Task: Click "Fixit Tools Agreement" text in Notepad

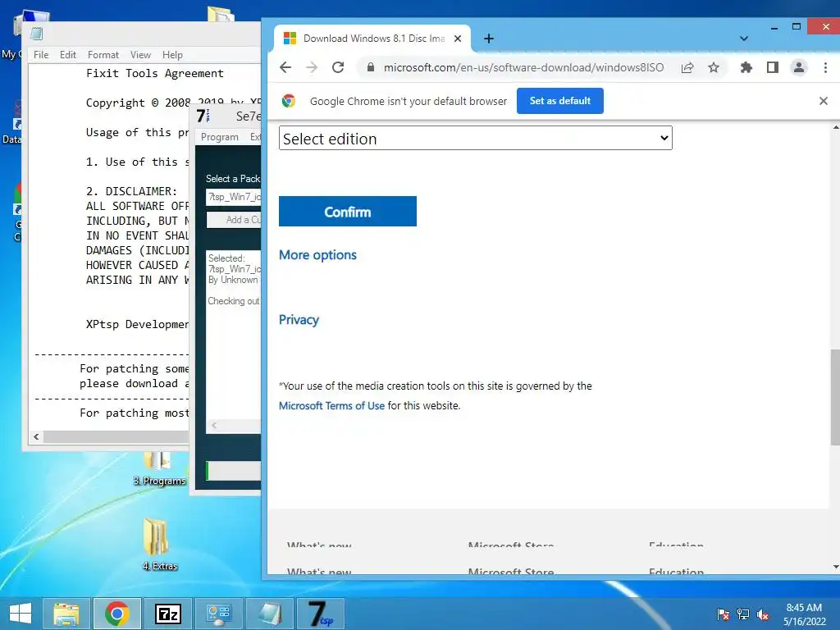Action: 155,73
